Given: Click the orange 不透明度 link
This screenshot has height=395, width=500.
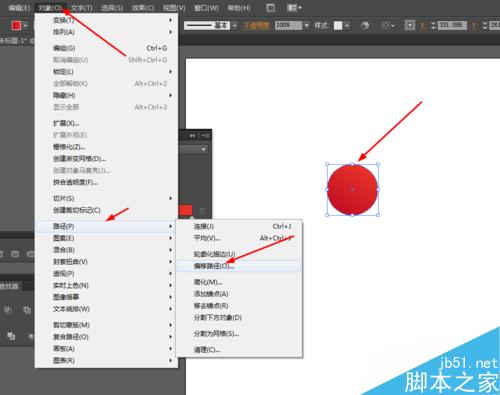Looking at the screenshot, I should 256,25.
